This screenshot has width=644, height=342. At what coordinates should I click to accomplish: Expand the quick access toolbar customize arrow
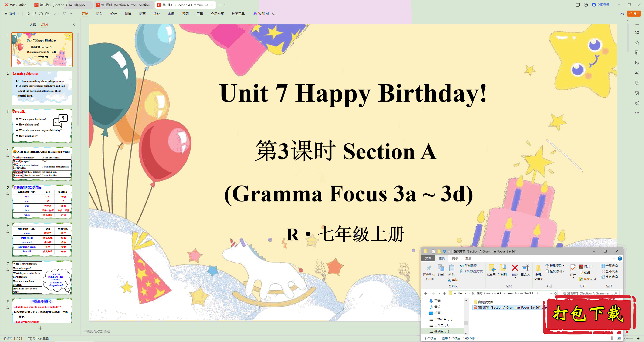pyautogui.click(x=71, y=14)
